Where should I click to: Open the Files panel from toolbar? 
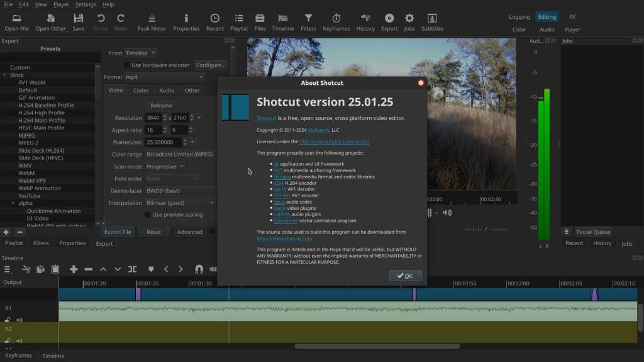260,23
